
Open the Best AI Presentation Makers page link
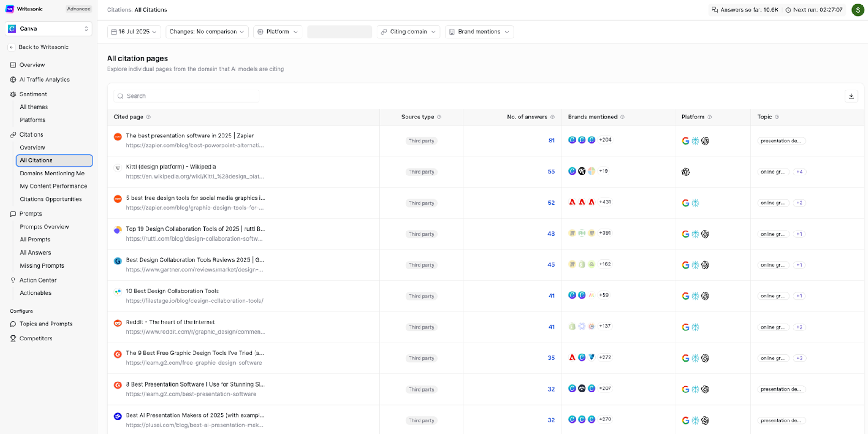[195, 415]
